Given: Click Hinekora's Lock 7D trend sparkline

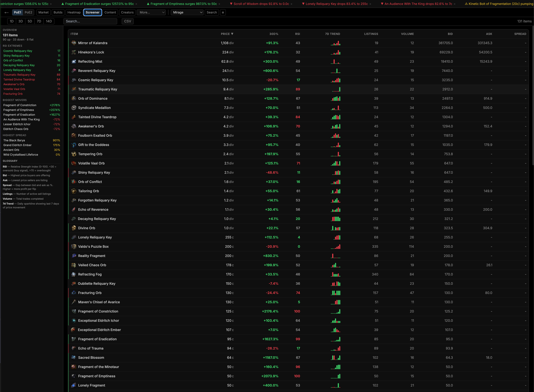Looking at the screenshot, I should point(335,52).
